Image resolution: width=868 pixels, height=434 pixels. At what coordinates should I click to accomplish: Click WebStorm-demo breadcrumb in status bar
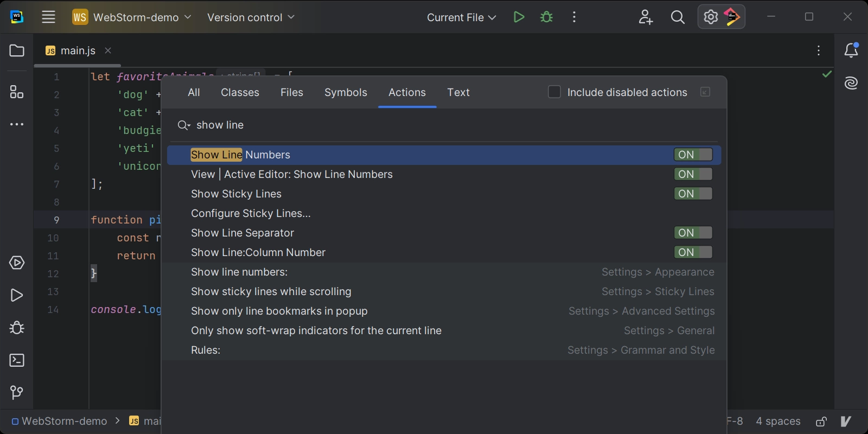pos(60,421)
